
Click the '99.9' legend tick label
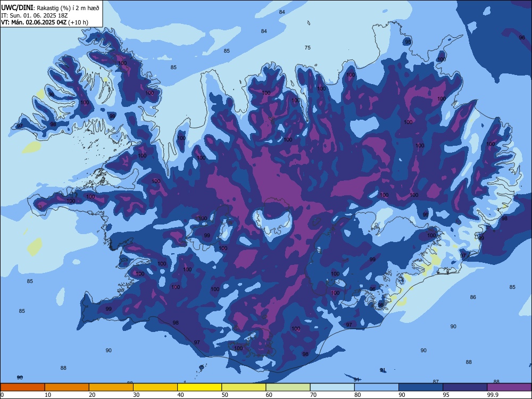coord(492,395)
